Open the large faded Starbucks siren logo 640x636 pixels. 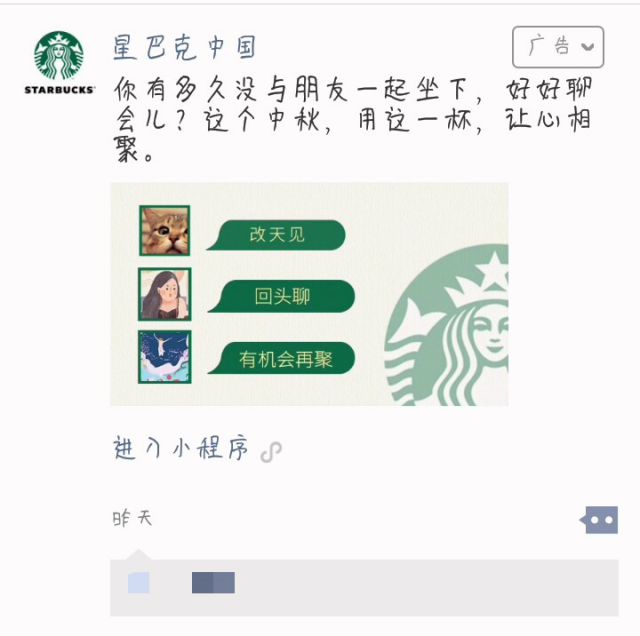[446, 325]
